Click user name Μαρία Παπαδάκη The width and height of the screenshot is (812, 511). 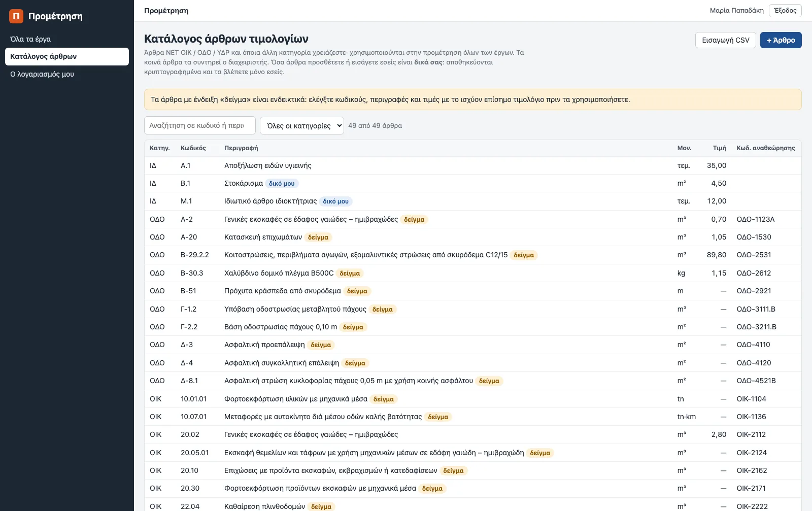(x=736, y=11)
